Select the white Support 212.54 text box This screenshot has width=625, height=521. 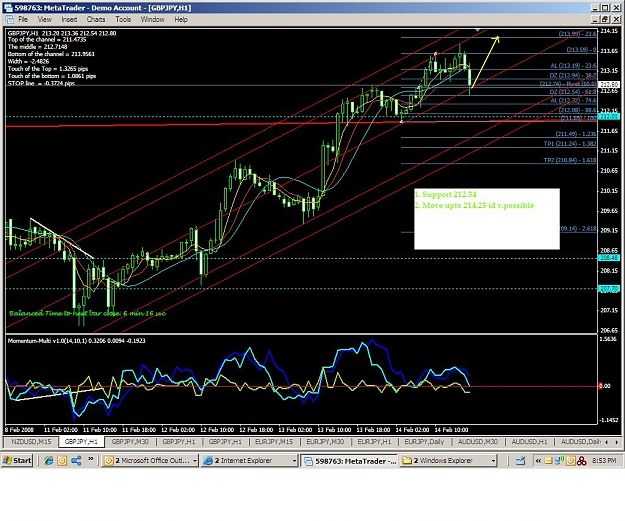(x=487, y=219)
